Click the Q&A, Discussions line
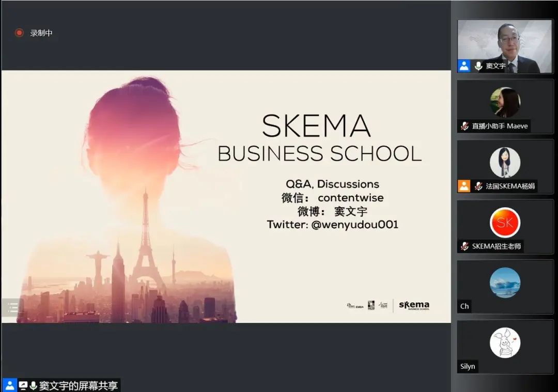Image resolution: width=558 pixels, height=392 pixels. pyautogui.click(x=332, y=184)
